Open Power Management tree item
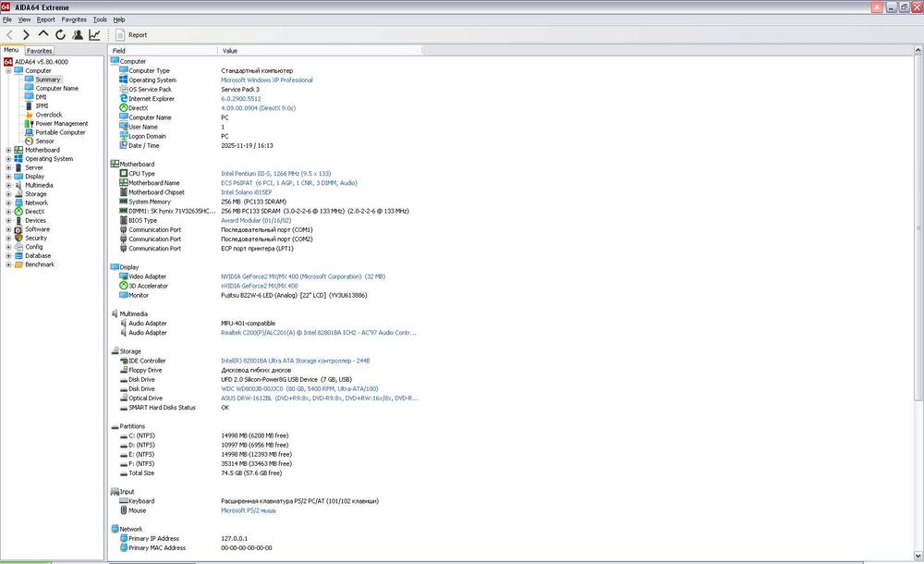924x564 pixels. 61,123
